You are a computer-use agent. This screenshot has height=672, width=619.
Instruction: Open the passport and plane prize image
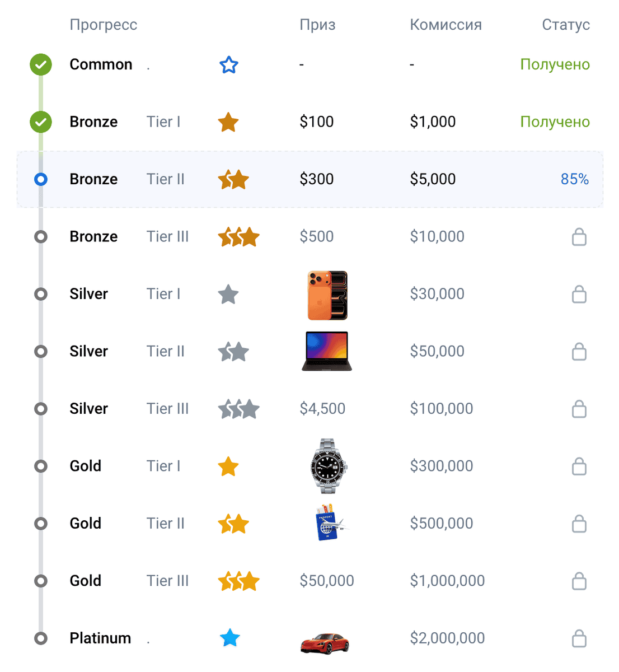329,522
